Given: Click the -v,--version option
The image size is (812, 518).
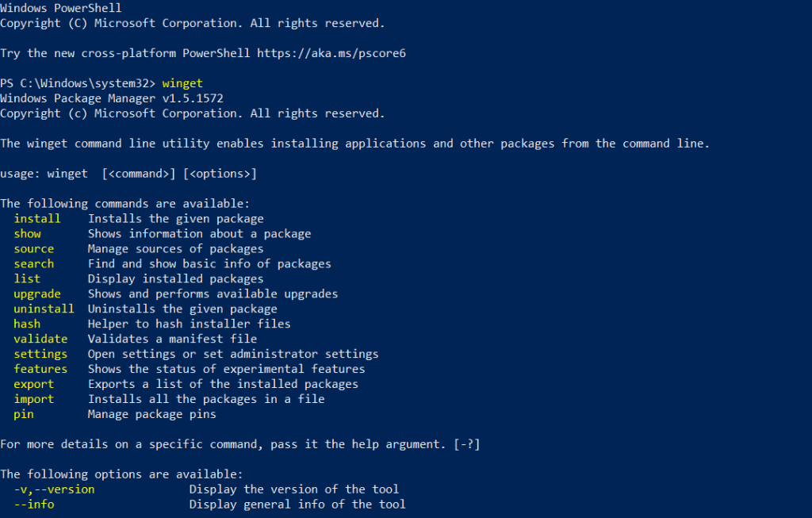Looking at the screenshot, I should [x=54, y=489].
